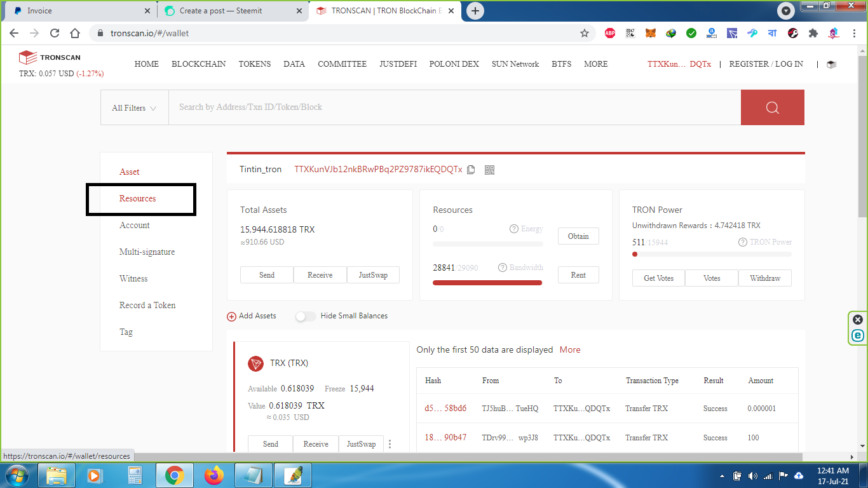
Task: Open the AdBlock Plus extension
Action: click(x=610, y=33)
